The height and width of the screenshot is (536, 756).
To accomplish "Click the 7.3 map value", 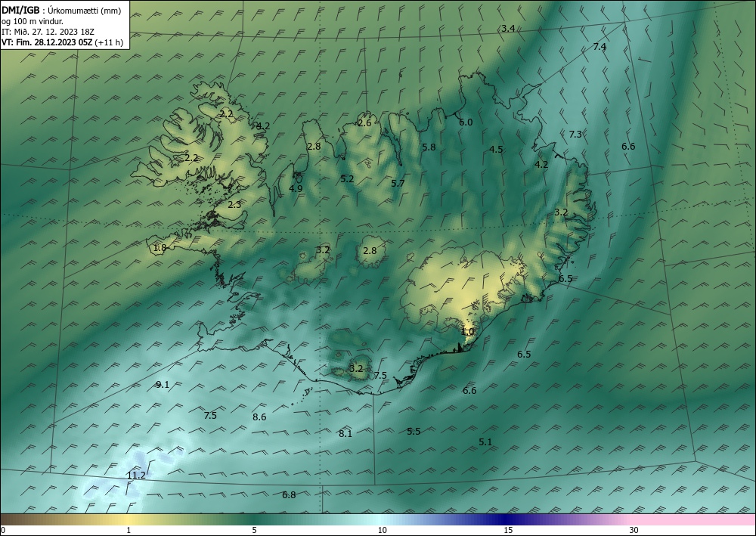I will [x=575, y=135].
